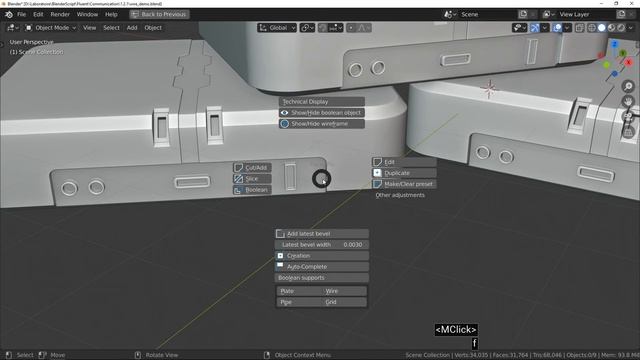Open the Window menu

87,14
